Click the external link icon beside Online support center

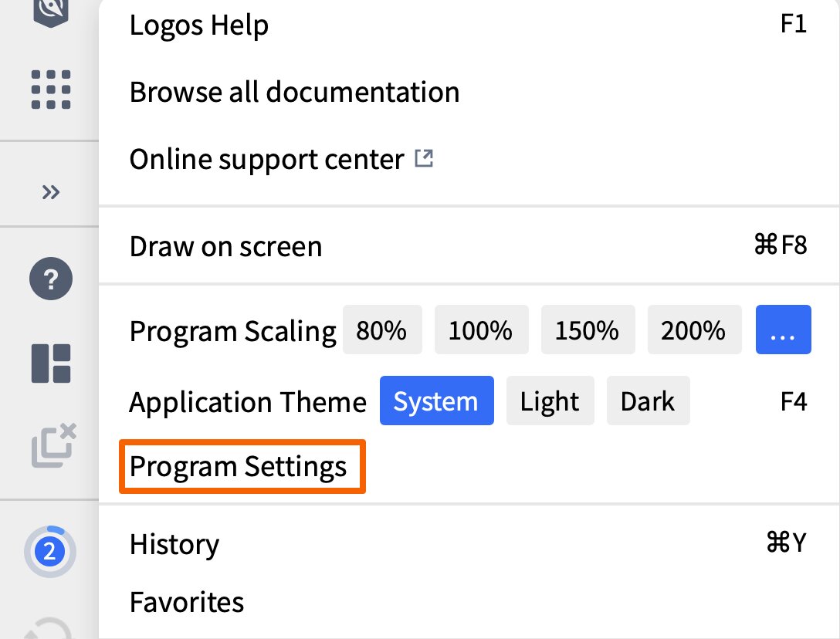click(423, 157)
